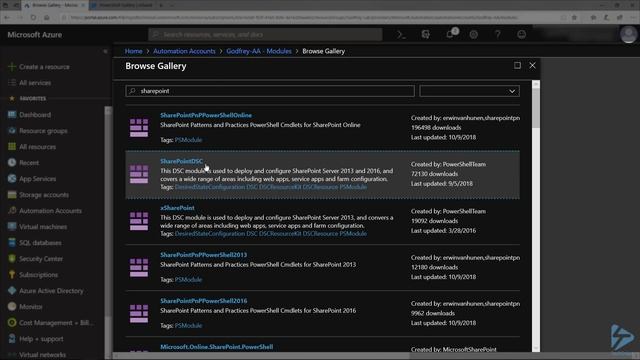640x360 pixels.
Task: Open Virtual networks in the sidebar
Action: tap(42, 355)
